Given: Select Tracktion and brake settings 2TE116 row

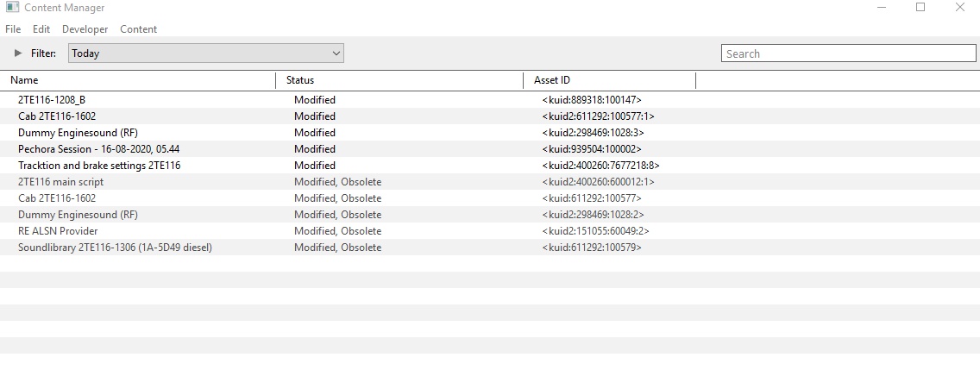Looking at the screenshot, I should [x=490, y=166].
